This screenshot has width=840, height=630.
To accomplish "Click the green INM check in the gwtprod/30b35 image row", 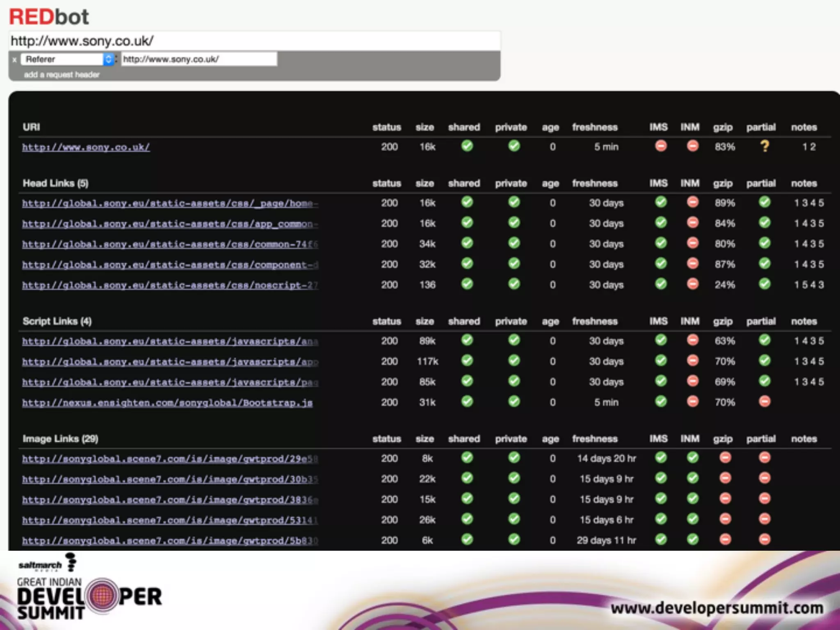I will pyautogui.click(x=692, y=478).
